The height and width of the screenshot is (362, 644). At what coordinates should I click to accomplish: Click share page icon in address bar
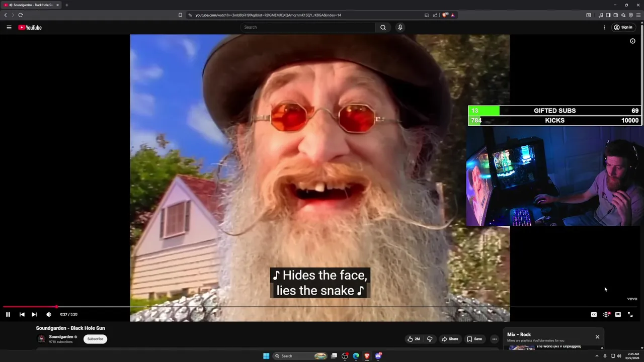coord(435,15)
